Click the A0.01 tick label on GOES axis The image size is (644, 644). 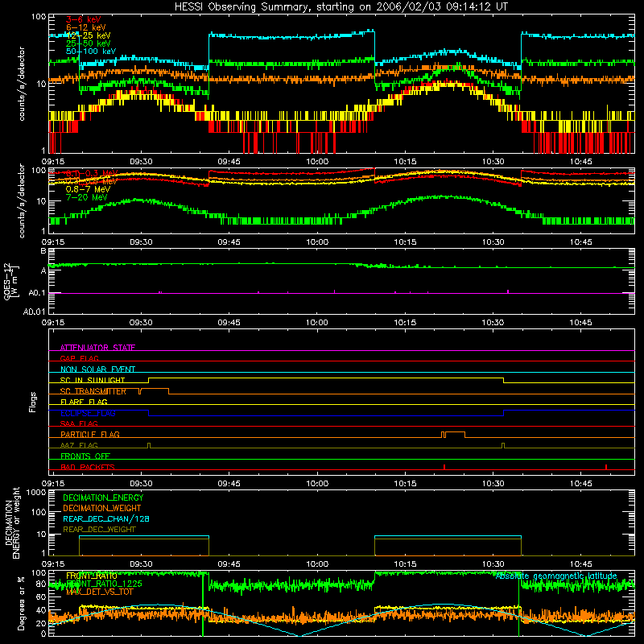click(x=35, y=312)
